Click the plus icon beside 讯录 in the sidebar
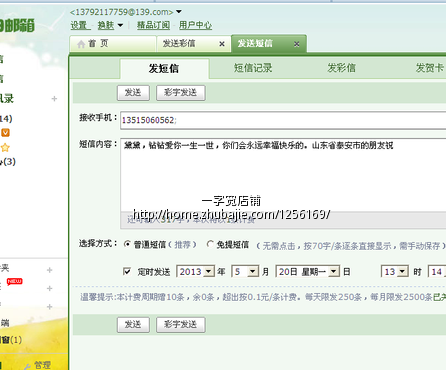The height and width of the screenshot is (370, 446). click(x=54, y=99)
